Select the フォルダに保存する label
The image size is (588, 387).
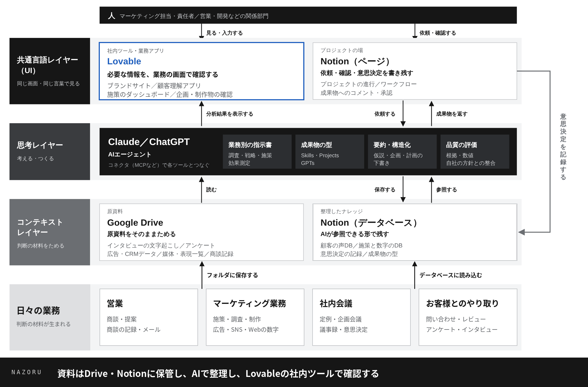[x=232, y=275]
